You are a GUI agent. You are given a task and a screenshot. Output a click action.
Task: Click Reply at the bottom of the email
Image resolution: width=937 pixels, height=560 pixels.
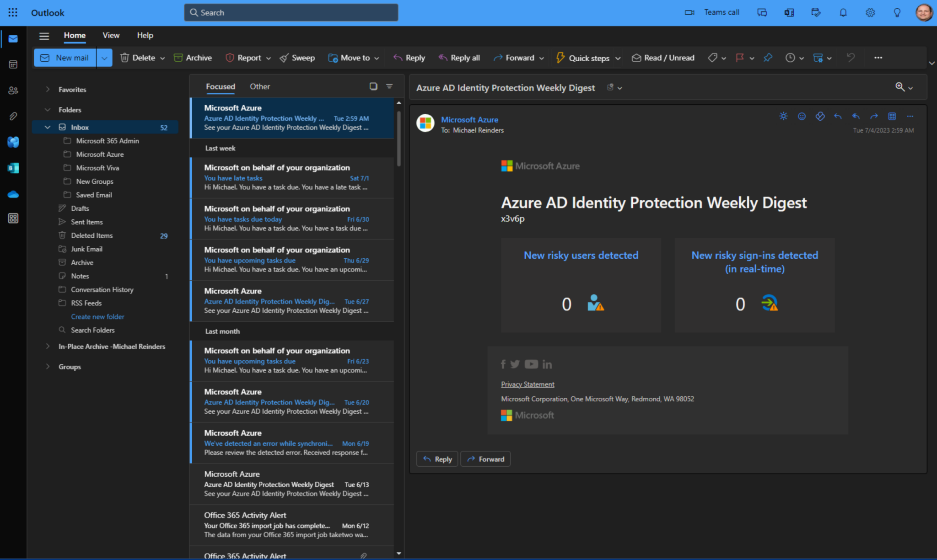tap(436, 459)
